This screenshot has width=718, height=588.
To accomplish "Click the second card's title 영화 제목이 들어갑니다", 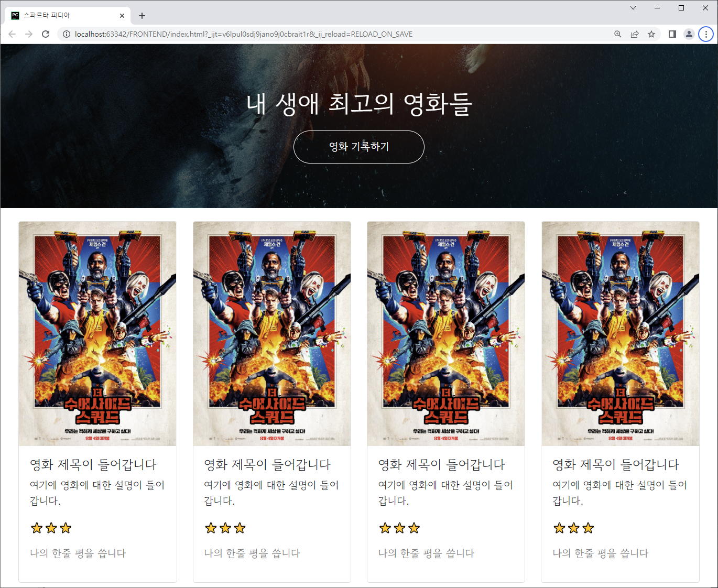I will 267,464.
